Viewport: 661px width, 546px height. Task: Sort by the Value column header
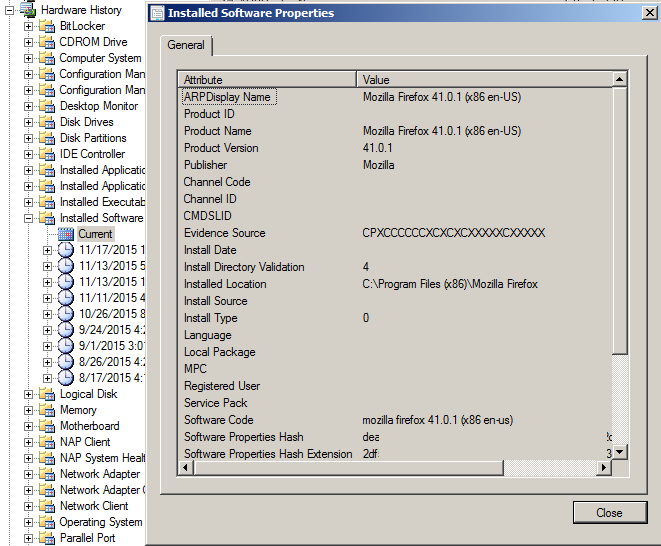(x=484, y=80)
